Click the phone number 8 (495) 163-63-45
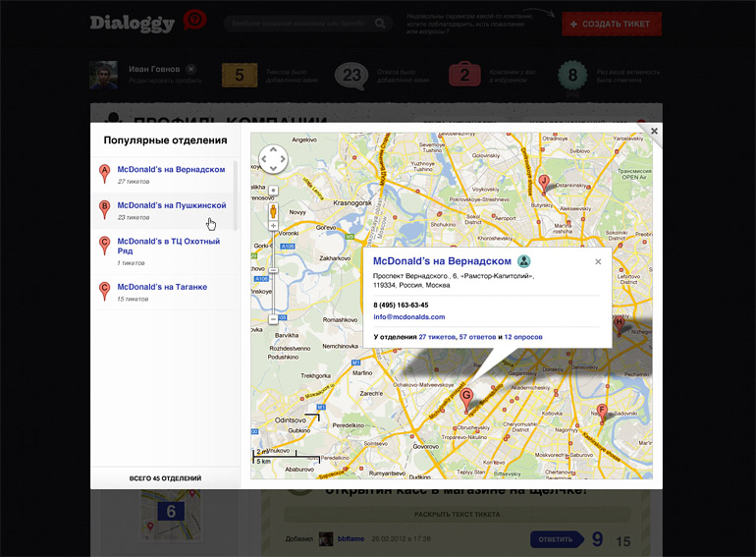Viewport: 756px width, 557px height. [x=401, y=305]
